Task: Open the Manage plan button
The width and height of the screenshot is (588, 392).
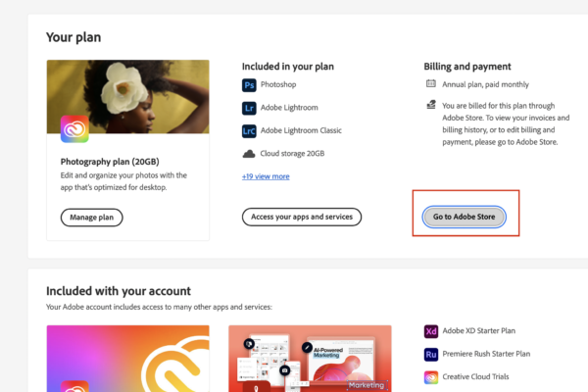Action: (91, 218)
